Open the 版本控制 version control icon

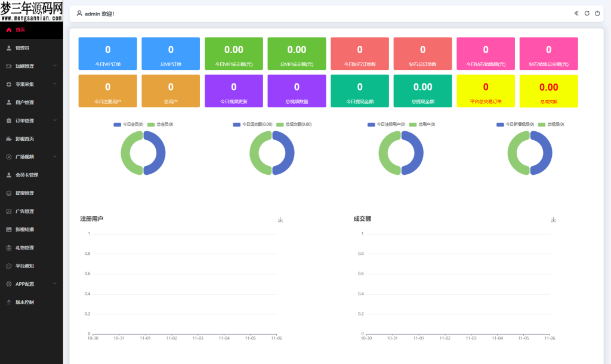8,302
